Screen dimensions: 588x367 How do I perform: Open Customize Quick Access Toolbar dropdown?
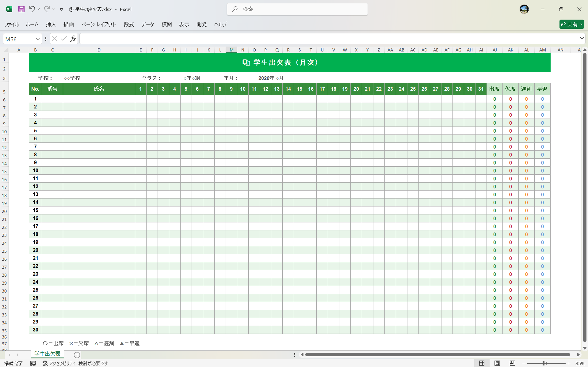coord(62,9)
